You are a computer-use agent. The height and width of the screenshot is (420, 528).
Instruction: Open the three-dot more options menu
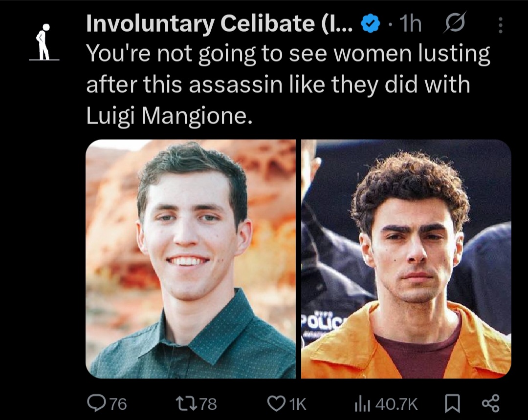[x=500, y=25]
